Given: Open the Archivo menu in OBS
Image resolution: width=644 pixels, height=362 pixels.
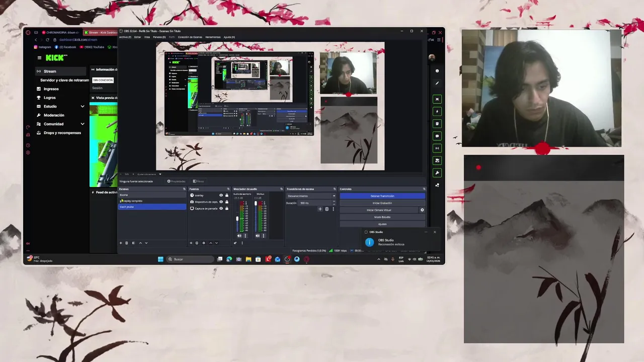Looking at the screenshot, I should tap(125, 37).
